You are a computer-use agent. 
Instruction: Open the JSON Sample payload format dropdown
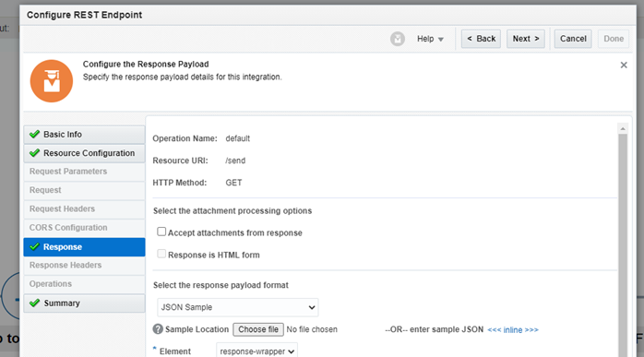pyautogui.click(x=238, y=307)
